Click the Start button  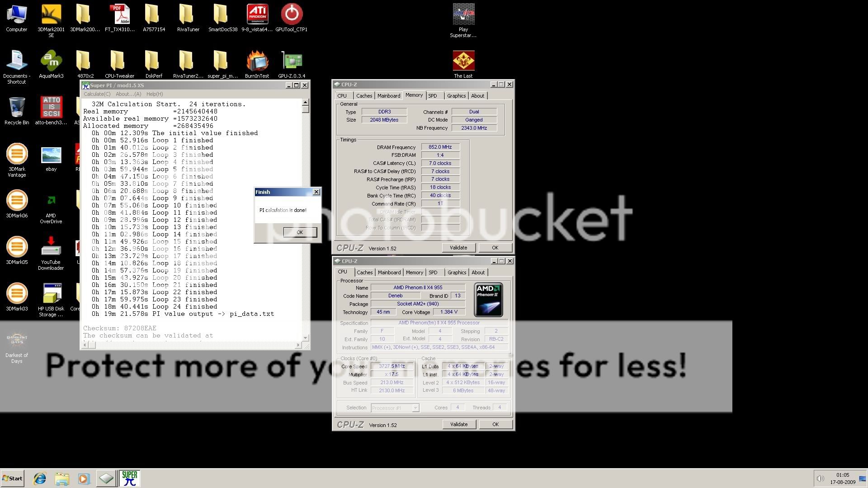pos(12,478)
